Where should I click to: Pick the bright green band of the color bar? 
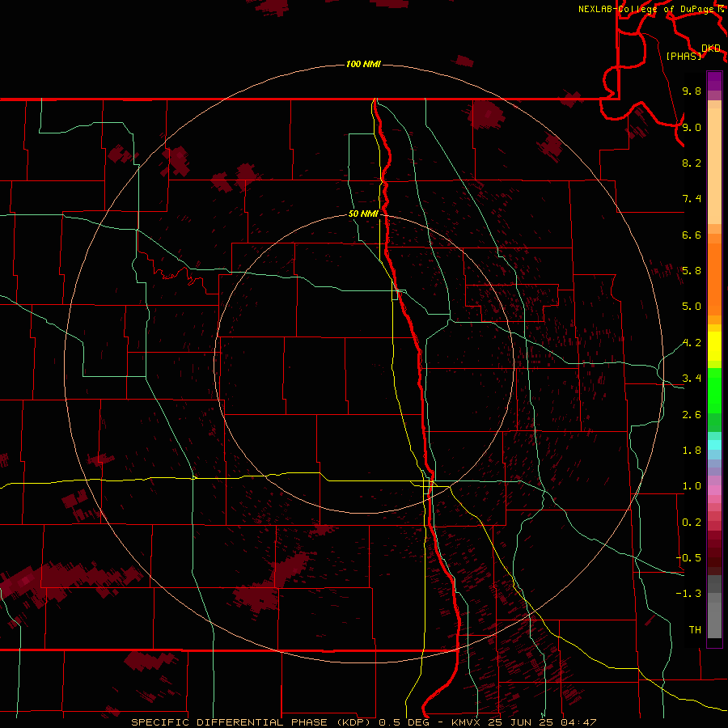[714, 390]
